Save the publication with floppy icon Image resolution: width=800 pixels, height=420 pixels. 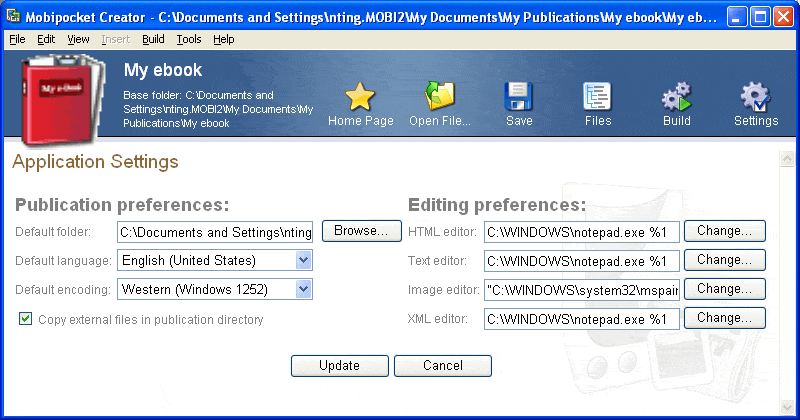tap(518, 96)
